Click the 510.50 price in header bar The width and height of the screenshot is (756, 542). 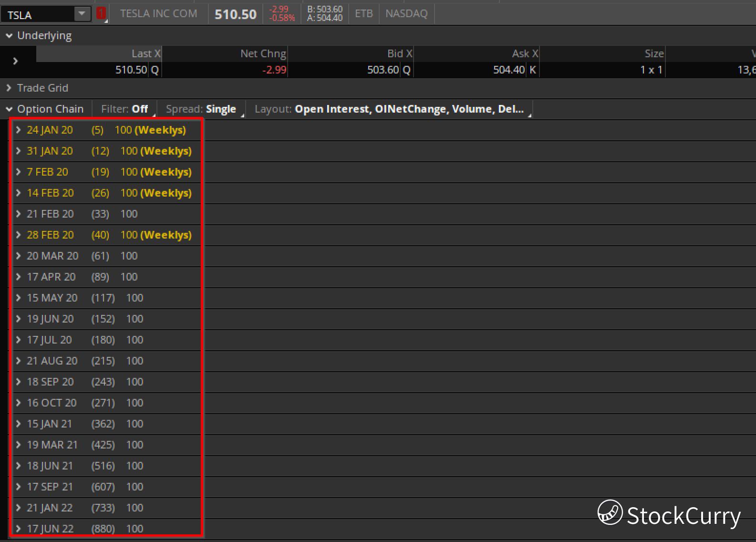236,14
